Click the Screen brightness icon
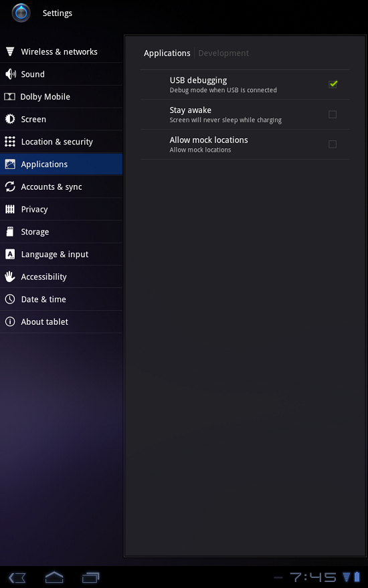 point(10,119)
